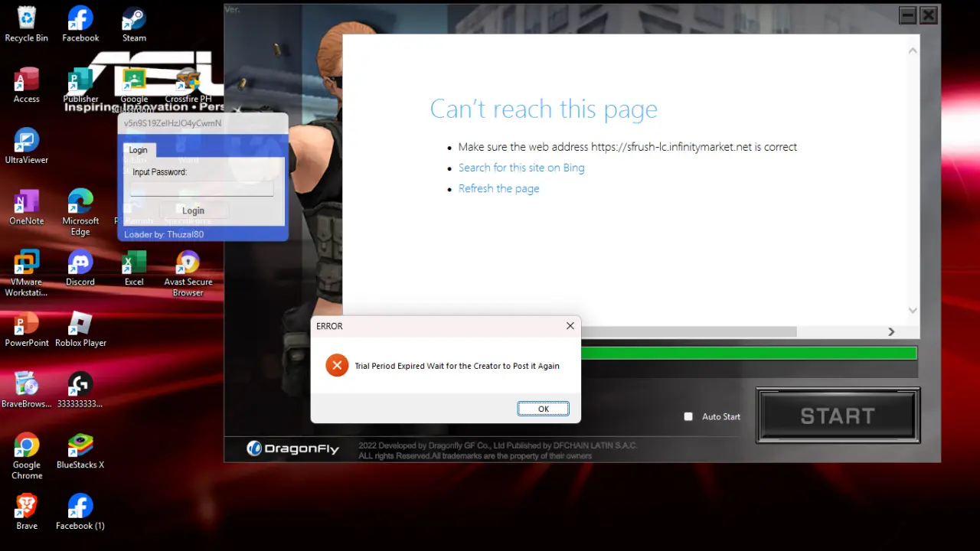Image resolution: width=980 pixels, height=551 pixels.
Task: Click the red error icon in the dialog
Action: coord(337,366)
